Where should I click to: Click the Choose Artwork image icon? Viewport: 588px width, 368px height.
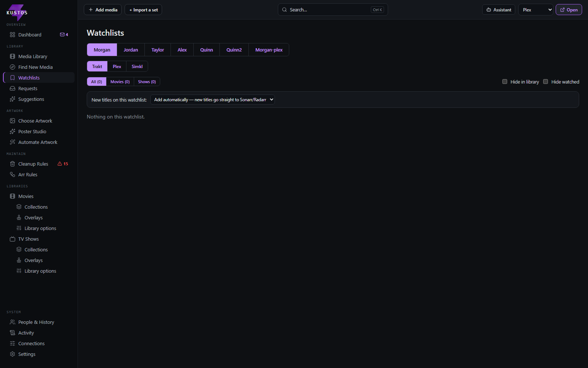(x=12, y=121)
